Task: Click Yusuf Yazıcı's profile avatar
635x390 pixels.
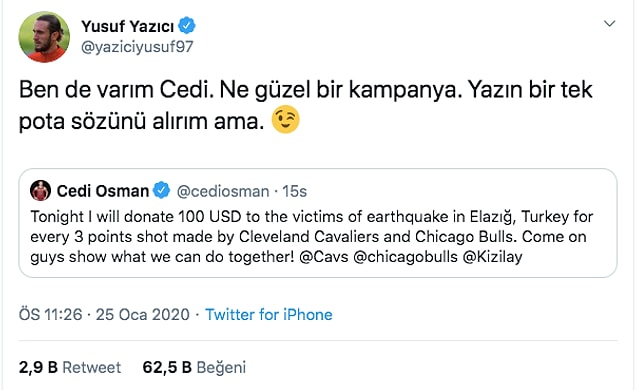Action: 44,37
